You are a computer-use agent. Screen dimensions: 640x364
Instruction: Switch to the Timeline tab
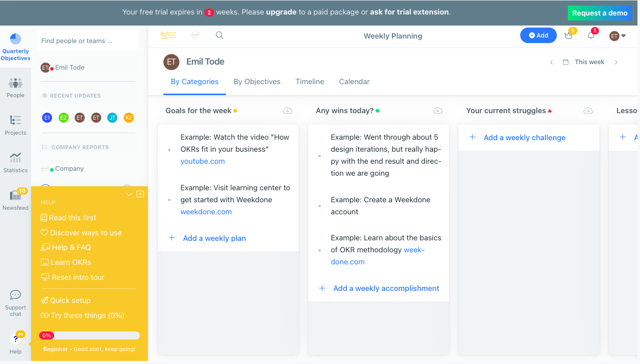tap(310, 82)
